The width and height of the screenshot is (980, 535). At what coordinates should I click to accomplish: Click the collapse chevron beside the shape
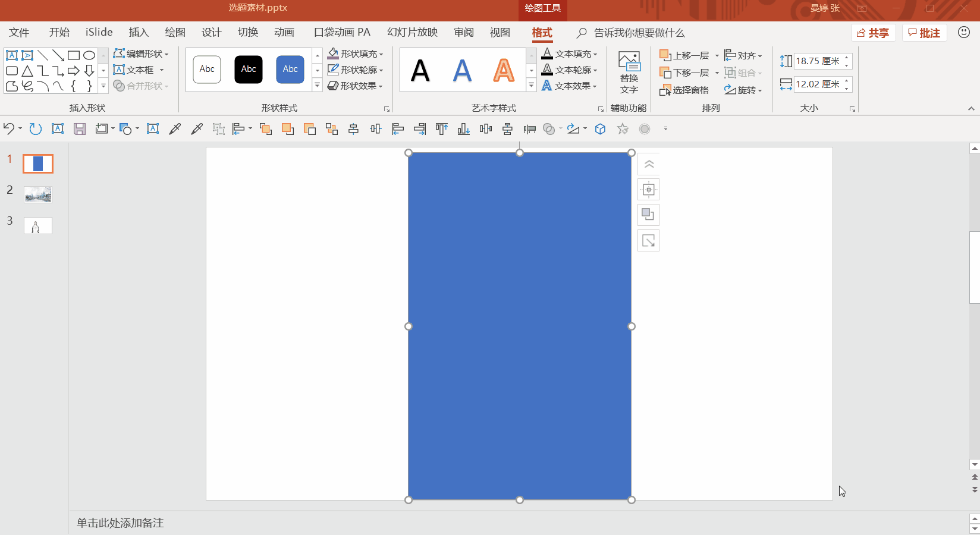pyautogui.click(x=649, y=164)
